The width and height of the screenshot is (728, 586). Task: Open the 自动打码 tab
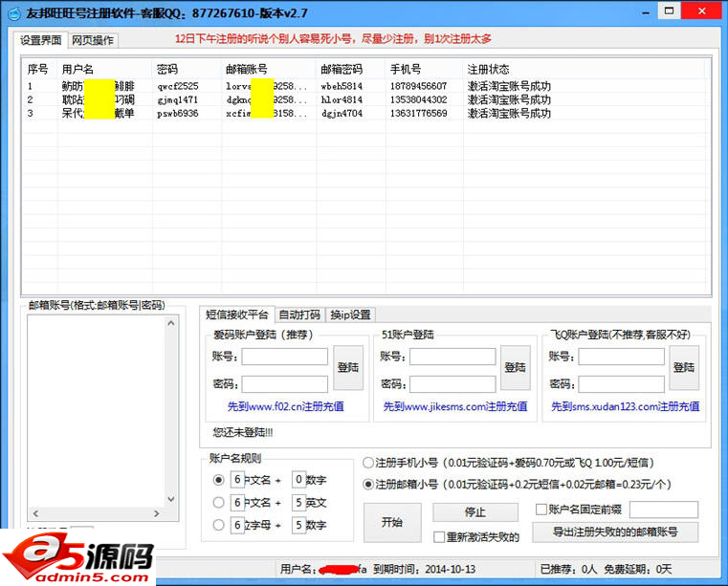click(299, 315)
